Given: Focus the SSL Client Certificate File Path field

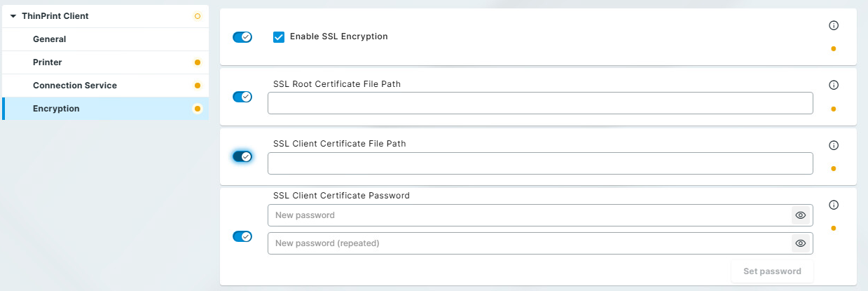Looking at the screenshot, I should click(540, 163).
